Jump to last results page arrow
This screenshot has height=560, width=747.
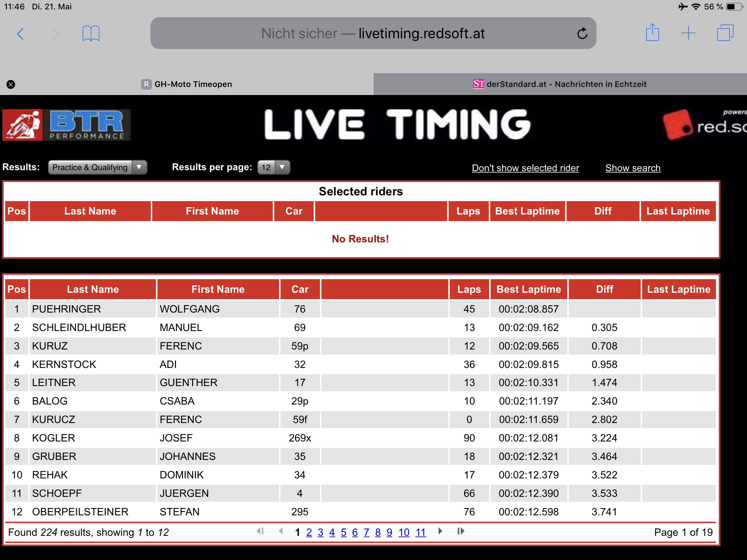click(x=460, y=531)
